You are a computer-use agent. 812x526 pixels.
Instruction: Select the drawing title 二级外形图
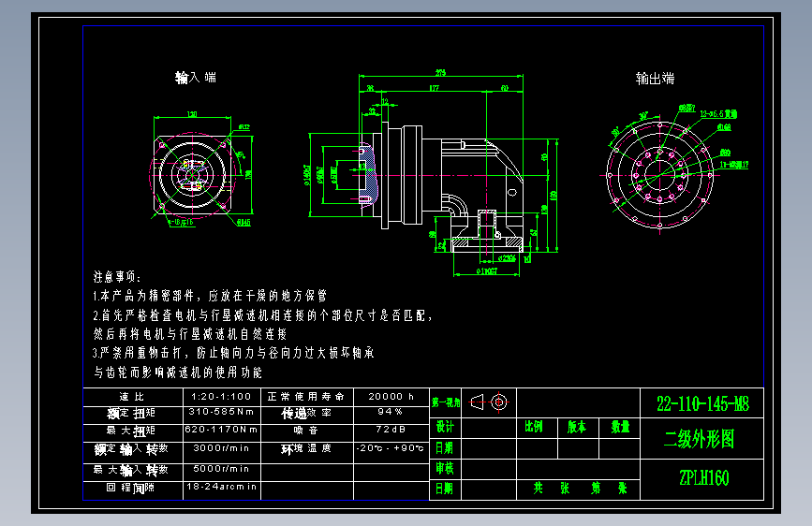click(700, 440)
